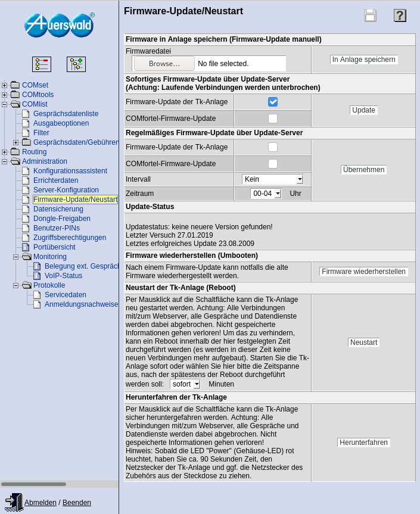Click the expand-all tree structure icon
Screen dimensions: 420x514
coord(76,64)
